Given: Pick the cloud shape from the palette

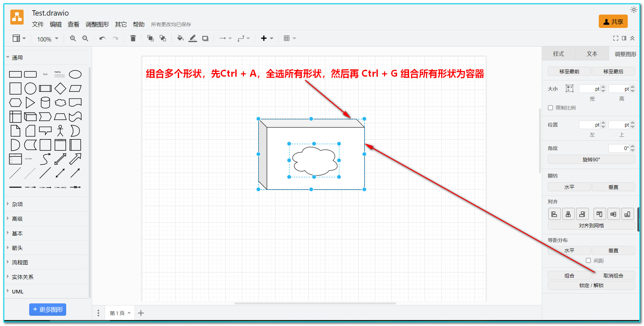Looking at the screenshot, I should pos(60,103).
